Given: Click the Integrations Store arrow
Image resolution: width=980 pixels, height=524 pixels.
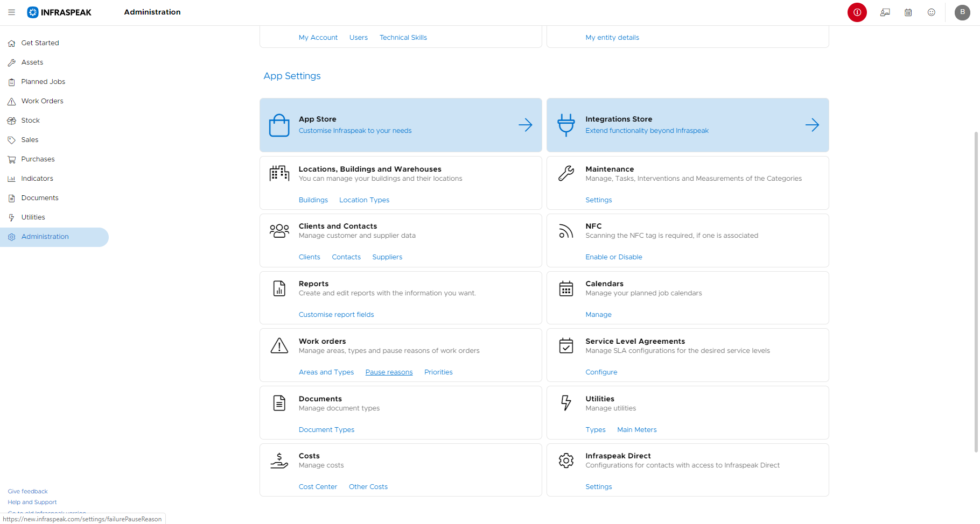Looking at the screenshot, I should [812, 125].
